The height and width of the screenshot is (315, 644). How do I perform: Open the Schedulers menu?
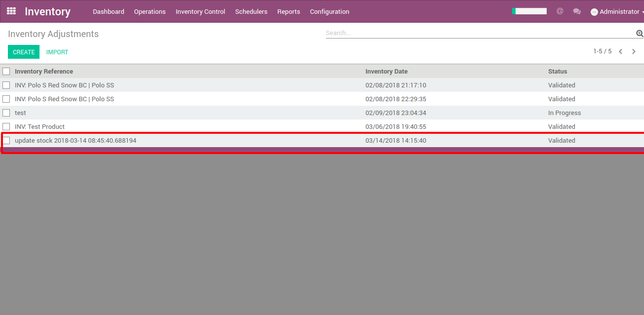pos(251,11)
